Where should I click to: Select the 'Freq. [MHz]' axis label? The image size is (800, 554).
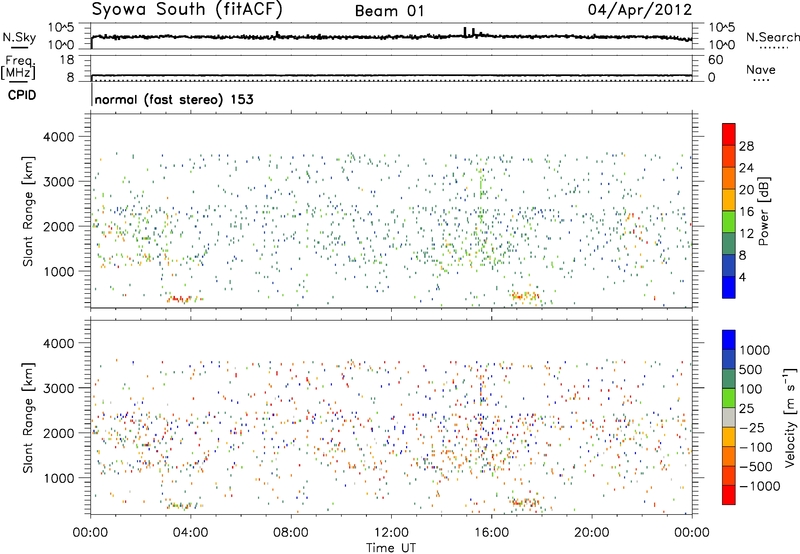tap(18, 67)
